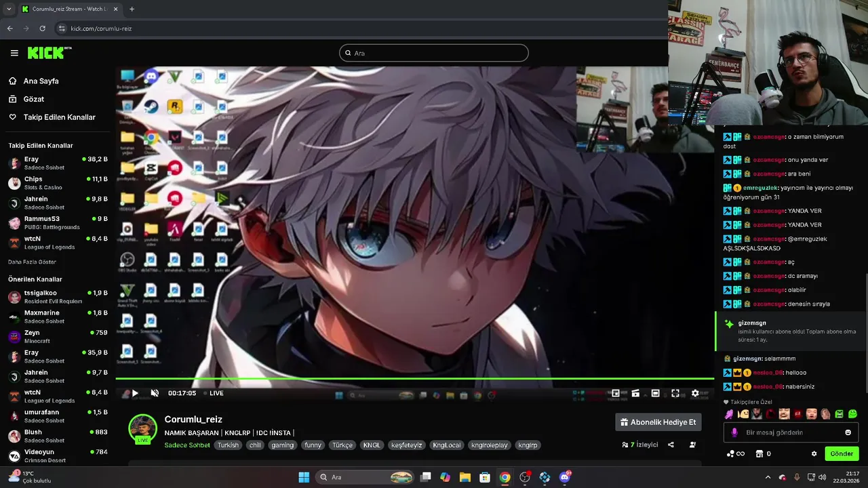Open Chips channel in followed list

58,183
